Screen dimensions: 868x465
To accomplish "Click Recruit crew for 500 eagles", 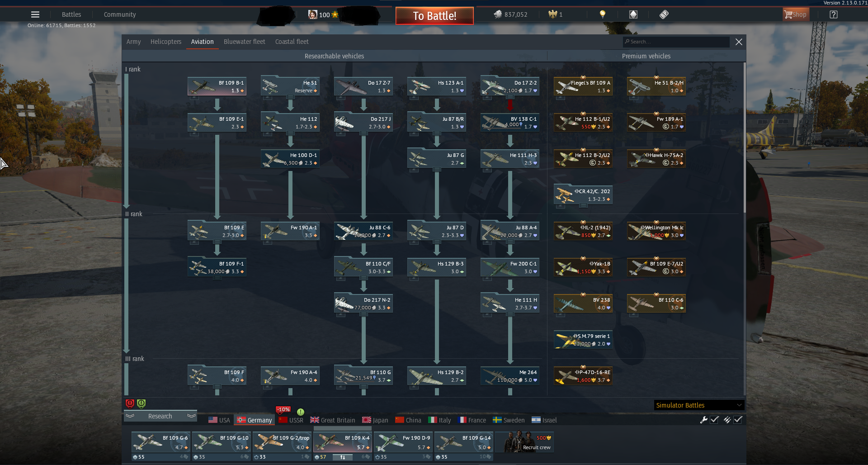I will tap(524, 442).
